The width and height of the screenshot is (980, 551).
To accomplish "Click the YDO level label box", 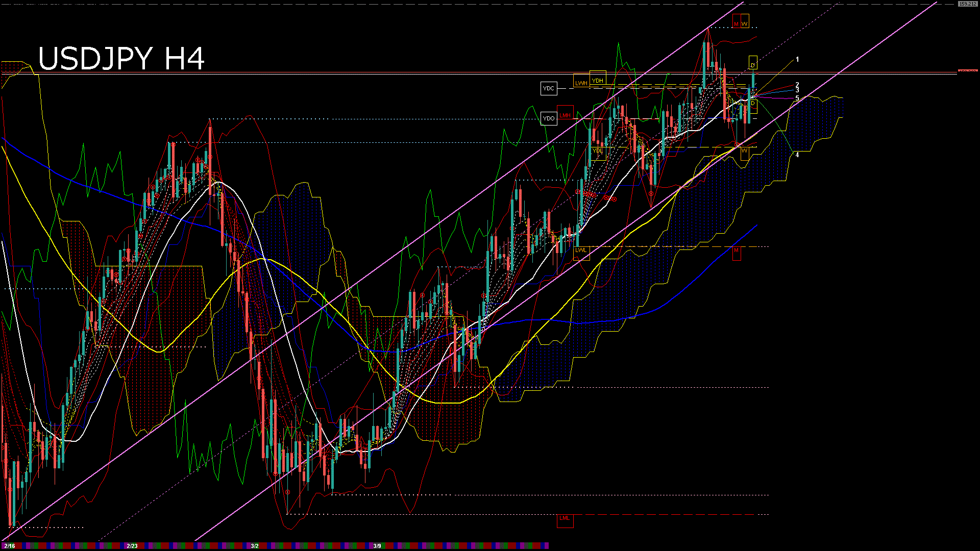I will (549, 118).
